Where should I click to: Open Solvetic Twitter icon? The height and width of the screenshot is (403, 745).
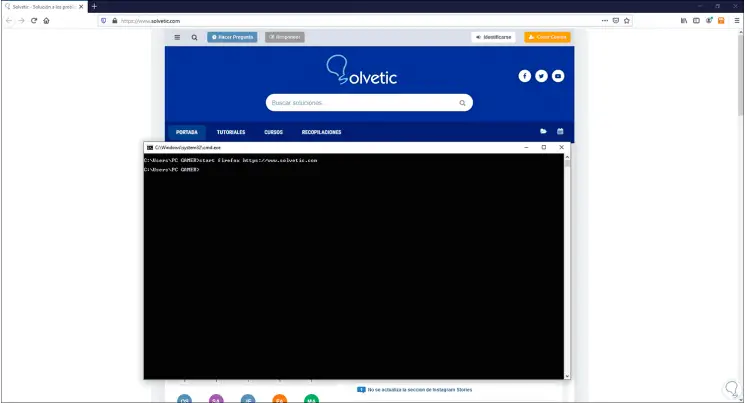click(x=541, y=76)
